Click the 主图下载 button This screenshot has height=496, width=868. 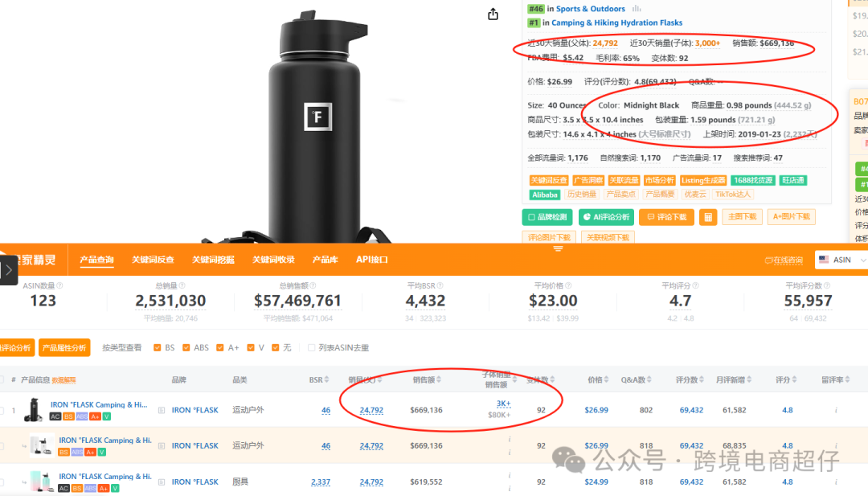pyautogui.click(x=743, y=217)
